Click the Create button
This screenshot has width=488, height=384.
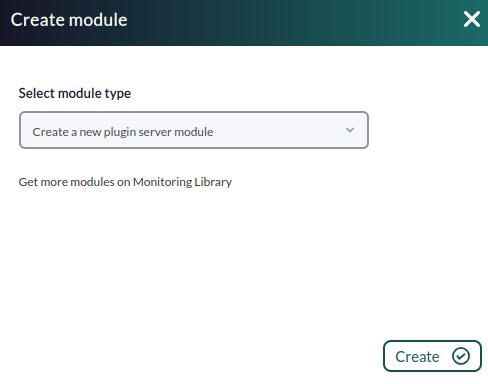click(x=432, y=356)
